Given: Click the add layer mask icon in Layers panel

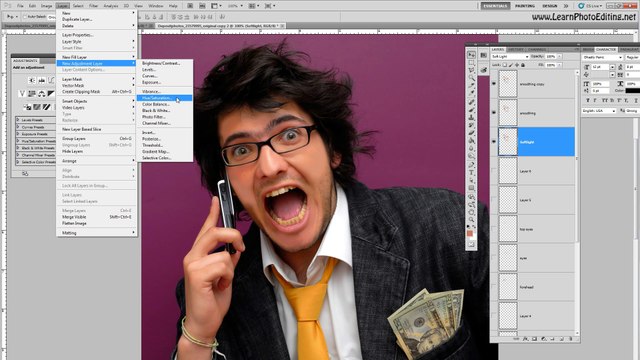Looking at the screenshot, I should coord(535,339).
